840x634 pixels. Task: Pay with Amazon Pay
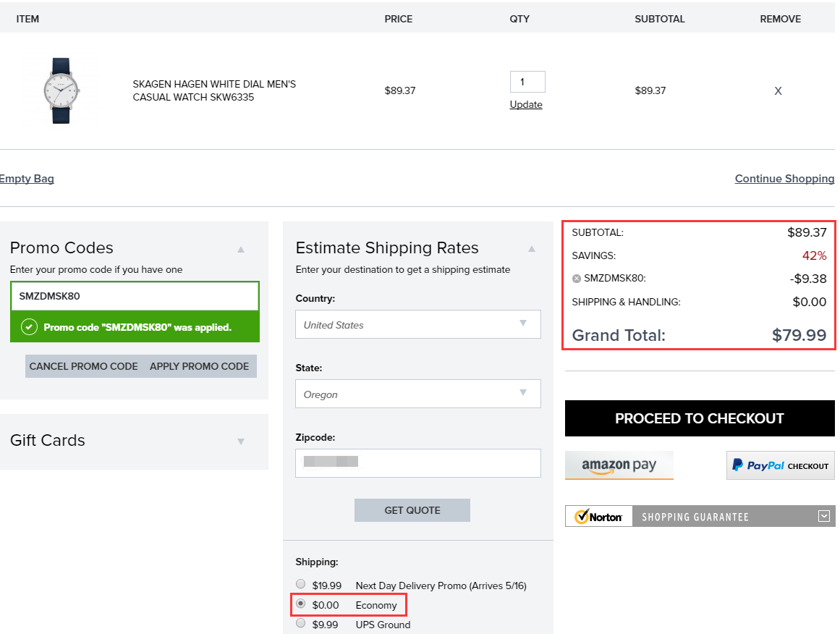619,465
